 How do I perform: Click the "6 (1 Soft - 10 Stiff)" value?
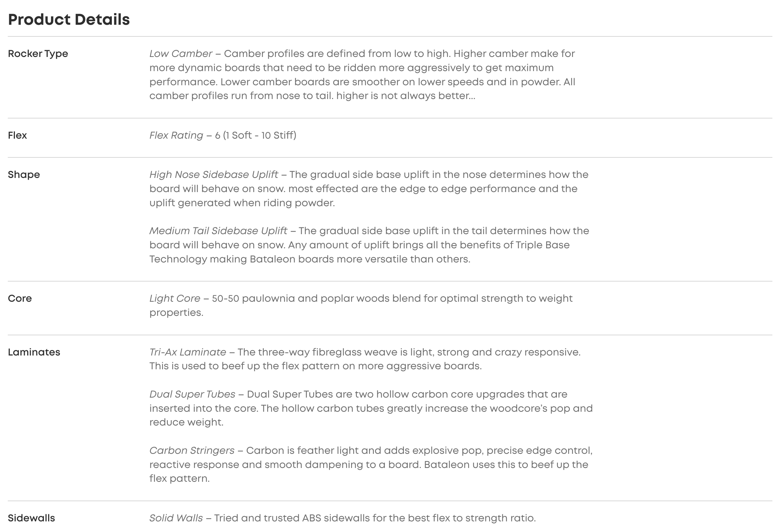256,135
